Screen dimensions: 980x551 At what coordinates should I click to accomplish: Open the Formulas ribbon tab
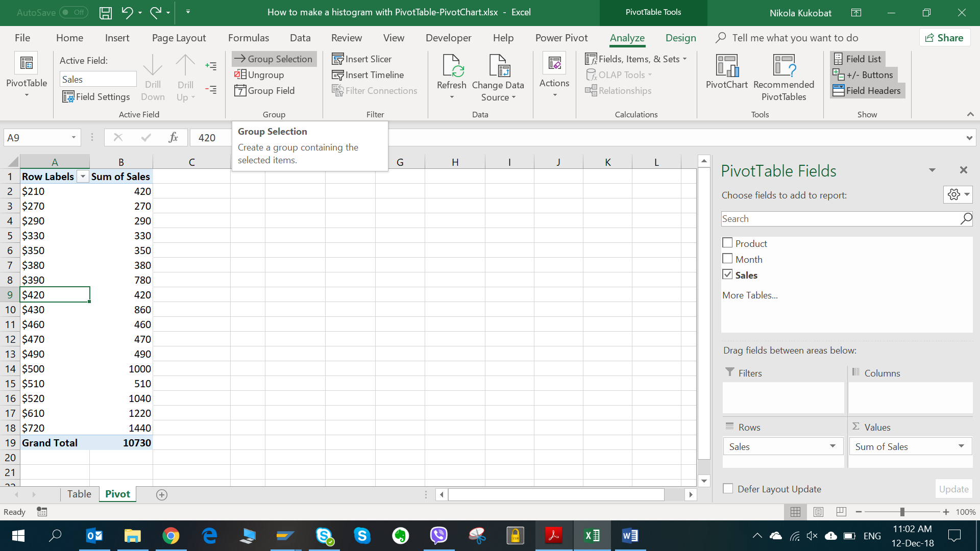coord(249,38)
